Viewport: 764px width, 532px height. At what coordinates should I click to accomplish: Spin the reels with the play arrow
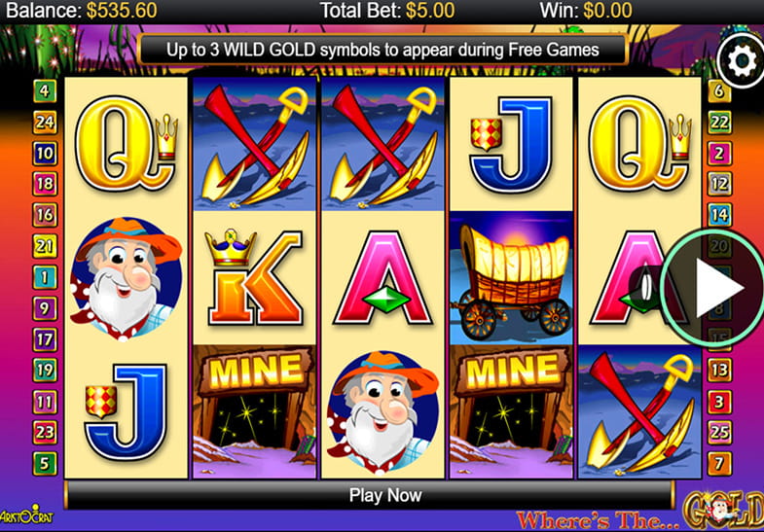pos(711,288)
